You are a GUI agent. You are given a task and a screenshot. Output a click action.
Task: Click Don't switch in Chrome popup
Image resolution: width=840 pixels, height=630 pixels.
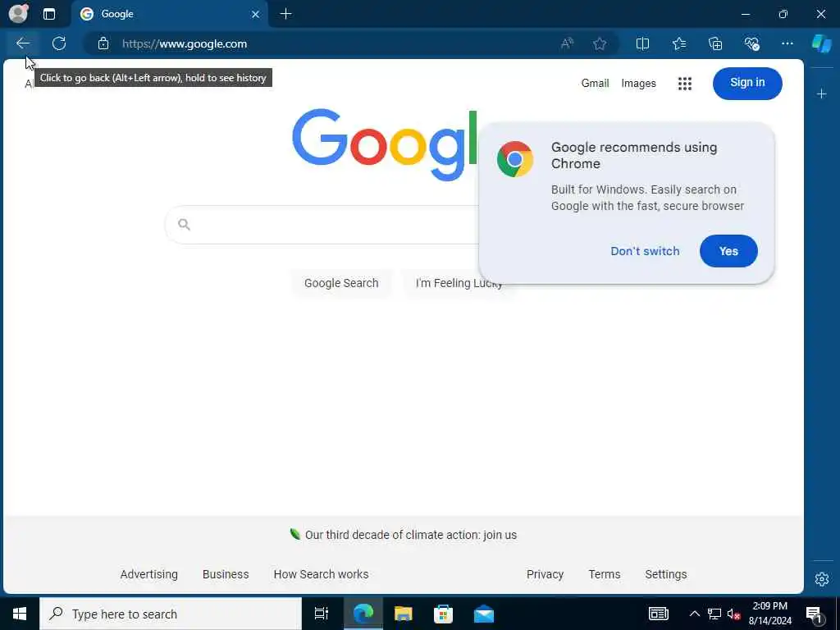[x=645, y=251]
